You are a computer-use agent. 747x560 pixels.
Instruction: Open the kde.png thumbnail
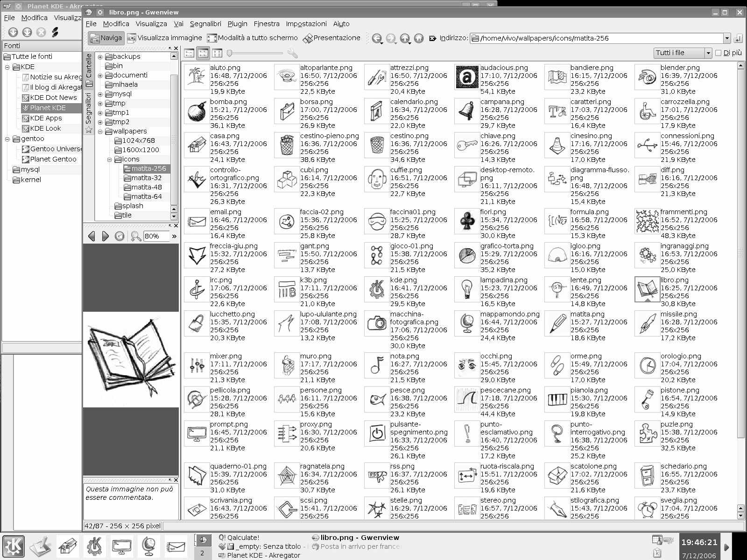(376, 289)
